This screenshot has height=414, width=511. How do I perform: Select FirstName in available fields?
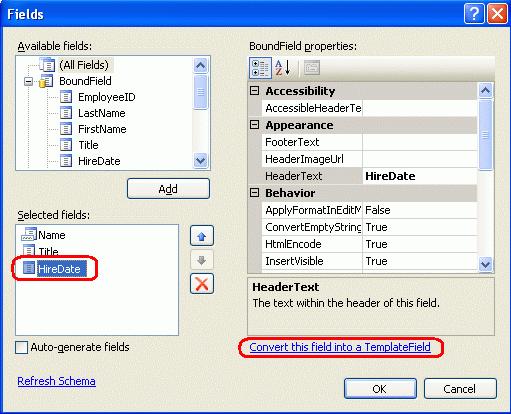102,129
